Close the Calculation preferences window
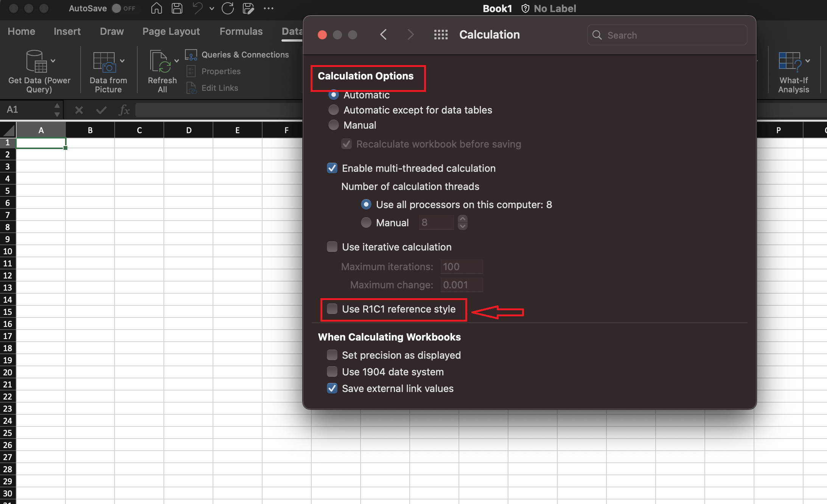827x504 pixels. pyautogui.click(x=322, y=35)
